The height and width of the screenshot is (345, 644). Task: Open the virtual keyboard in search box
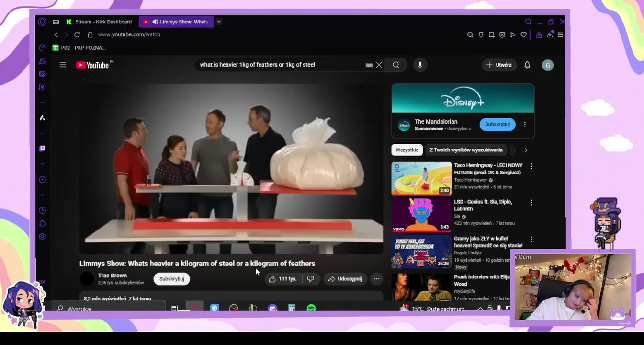tap(369, 65)
